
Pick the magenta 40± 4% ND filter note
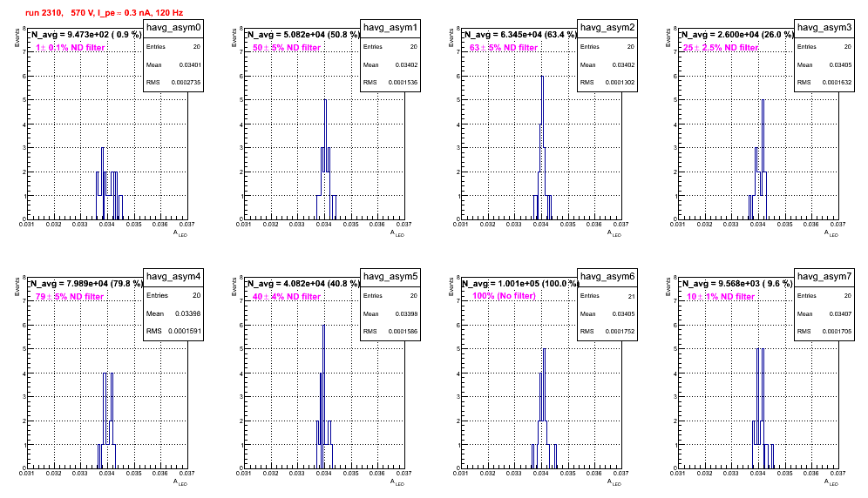287,297
